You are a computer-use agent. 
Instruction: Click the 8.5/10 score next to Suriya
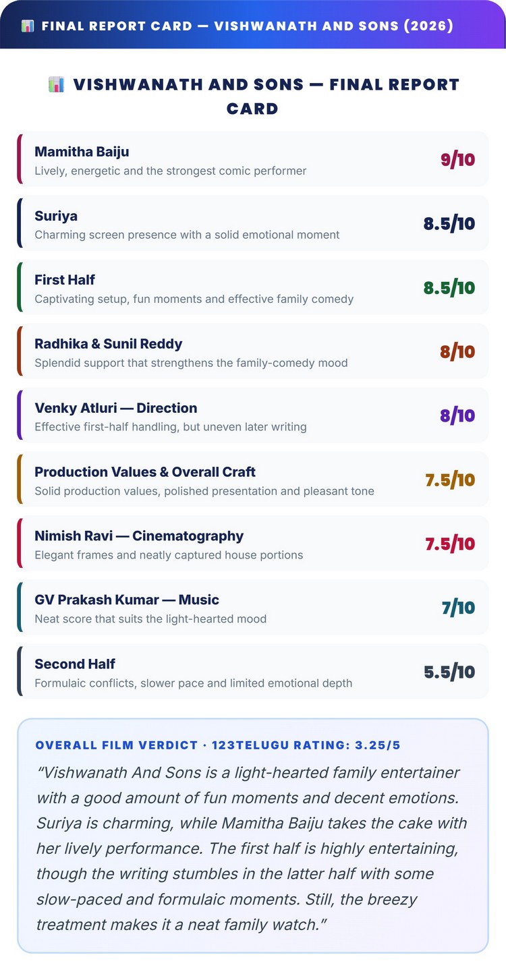coord(449,224)
